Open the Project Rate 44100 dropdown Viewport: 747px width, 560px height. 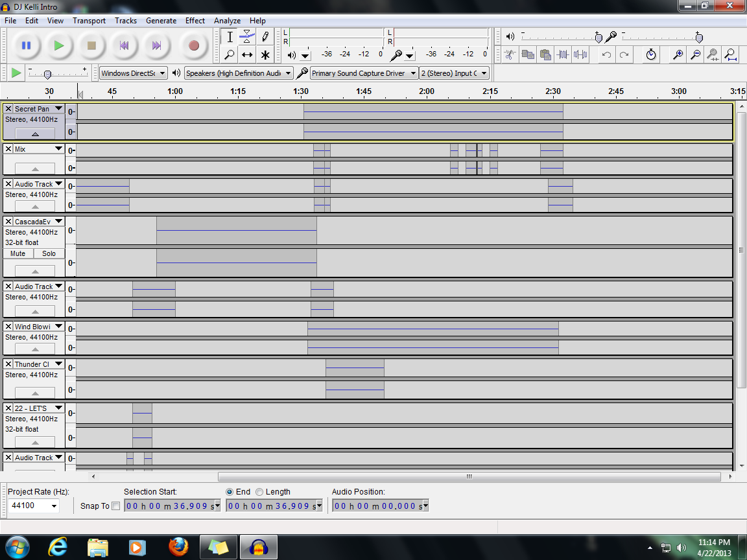[54, 506]
